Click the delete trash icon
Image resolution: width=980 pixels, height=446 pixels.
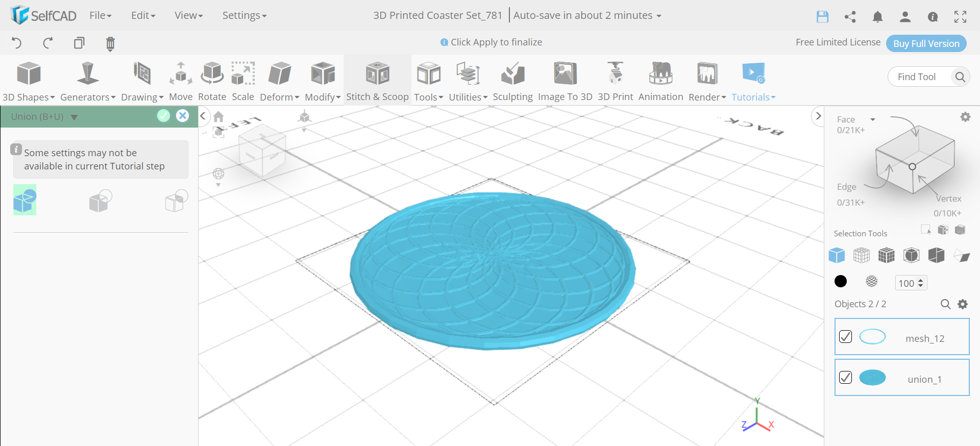click(110, 43)
